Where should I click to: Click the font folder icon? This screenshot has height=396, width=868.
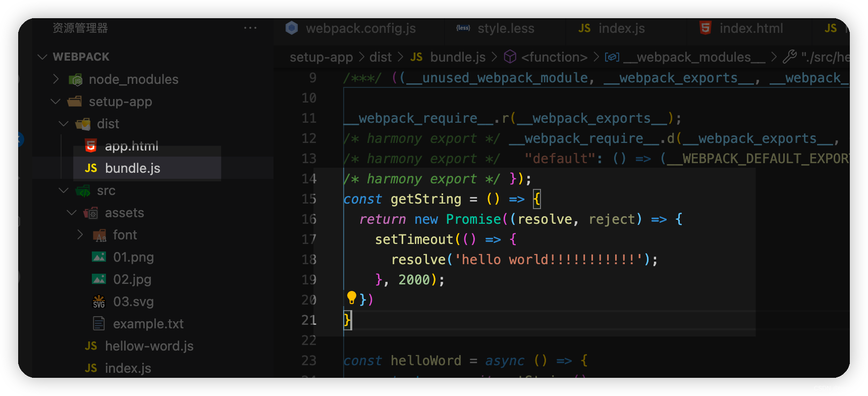pos(99,235)
